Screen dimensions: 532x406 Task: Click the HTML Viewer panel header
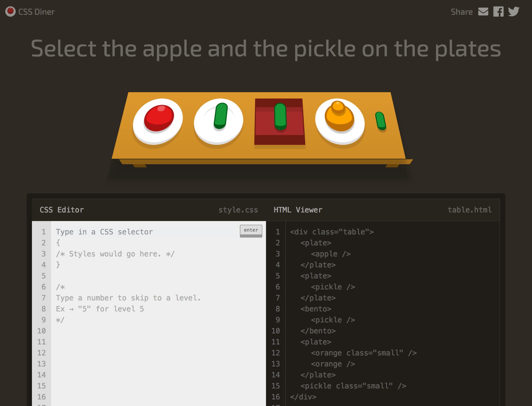pos(298,210)
